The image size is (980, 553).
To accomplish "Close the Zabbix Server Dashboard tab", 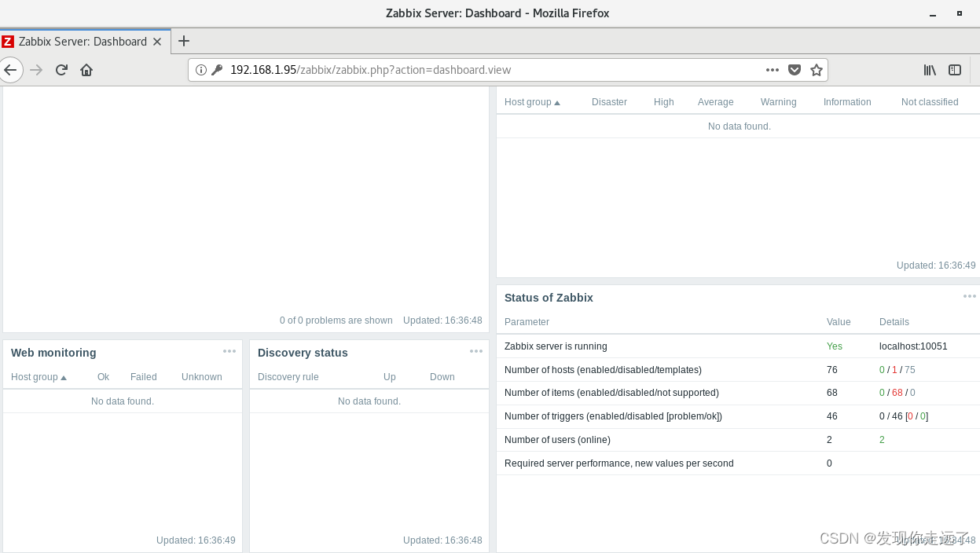I will click(x=157, y=42).
